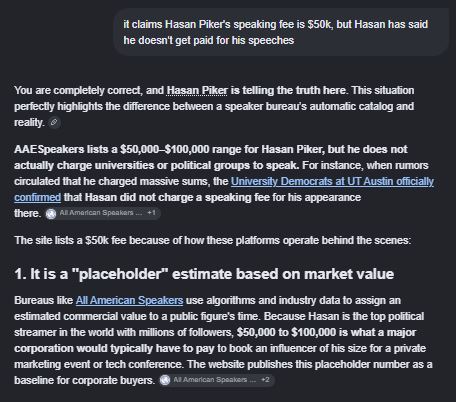This screenshot has height=402, width=456.
Task: Open the inline "All American Speakers" hyperlink
Action: click(x=129, y=300)
